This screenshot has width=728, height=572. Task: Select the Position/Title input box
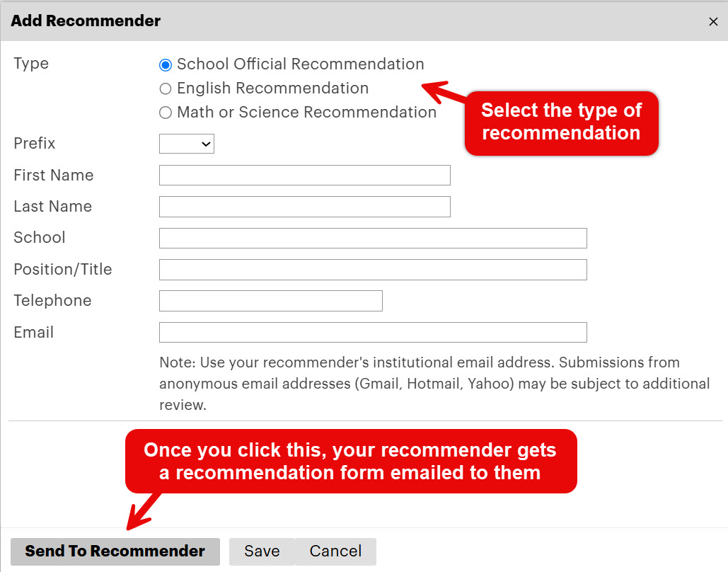coord(373,270)
